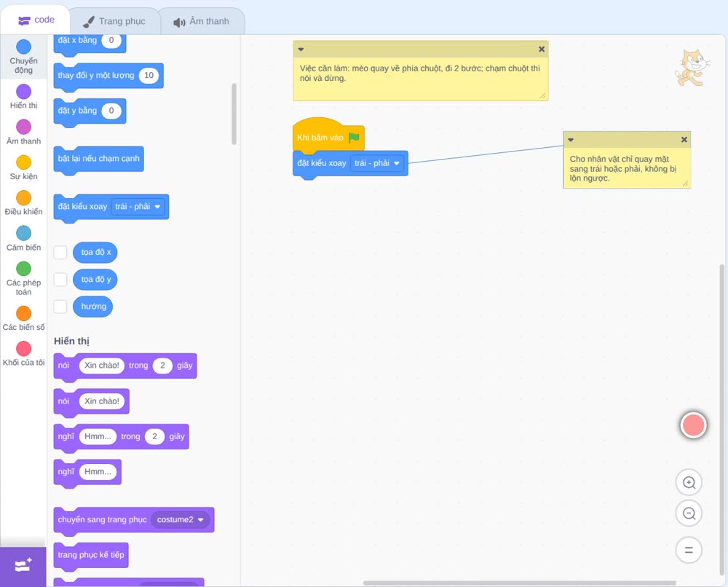Switch to the code tab

click(36, 20)
